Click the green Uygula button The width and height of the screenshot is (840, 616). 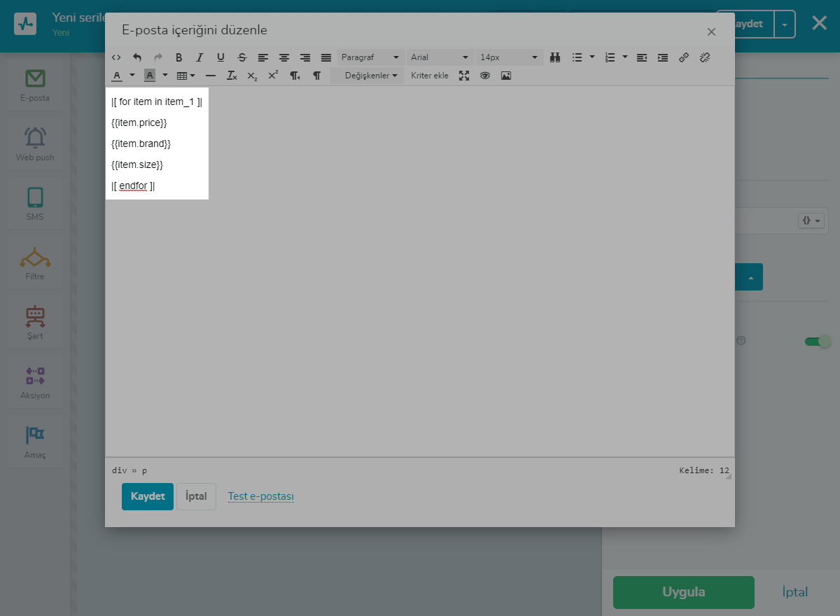point(684,592)
